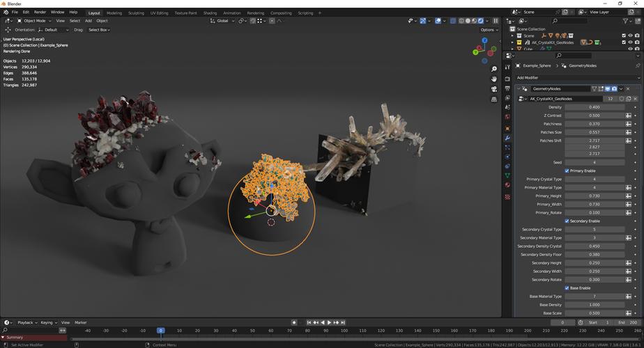Open the Add menu in viewport header
This screenshot has height=348, width=644.
pyautogui.click(x=89, y=21)
